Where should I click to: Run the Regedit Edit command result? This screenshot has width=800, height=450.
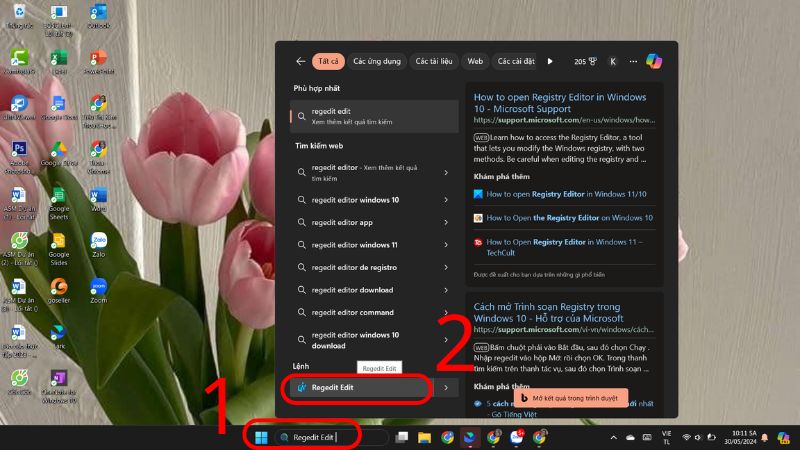[x=361, y=388]
